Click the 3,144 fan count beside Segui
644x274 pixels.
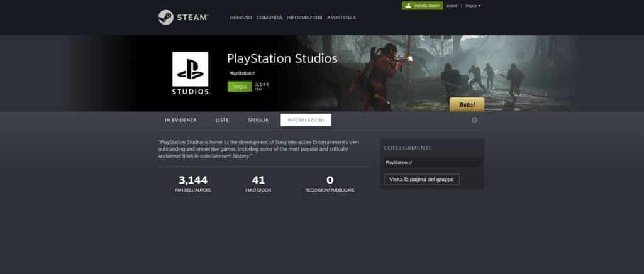pos(262,86)
